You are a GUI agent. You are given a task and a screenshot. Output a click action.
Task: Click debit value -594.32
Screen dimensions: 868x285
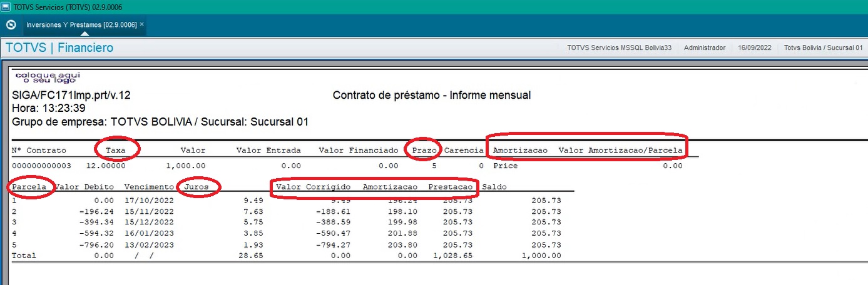[x=96, y=233]
